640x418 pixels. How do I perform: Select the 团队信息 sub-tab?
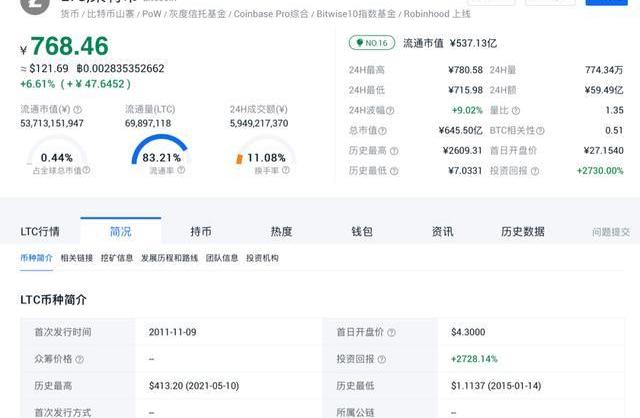pos(222,258)
